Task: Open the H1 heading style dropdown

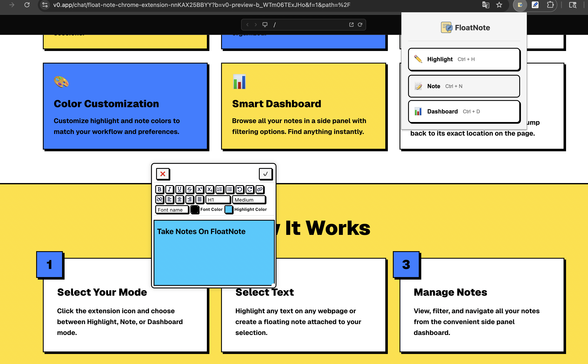Action: pos(218,200)
